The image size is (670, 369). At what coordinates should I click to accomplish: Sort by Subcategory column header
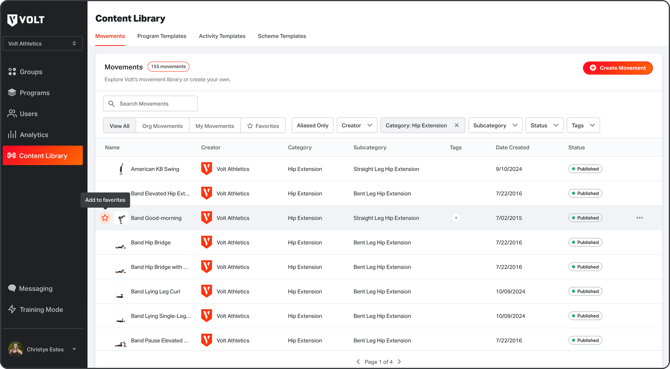(370, 147)
